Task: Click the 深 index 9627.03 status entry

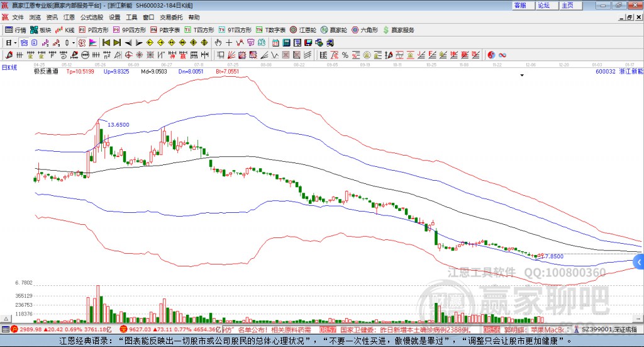Action: click(x=170, y=329)
